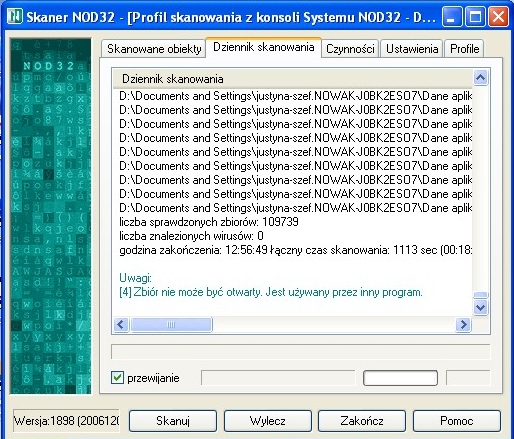Uncheck the przewijanie checkbox
The height and width of the screenshot is (439, 514).
click(x=117, y=378)
